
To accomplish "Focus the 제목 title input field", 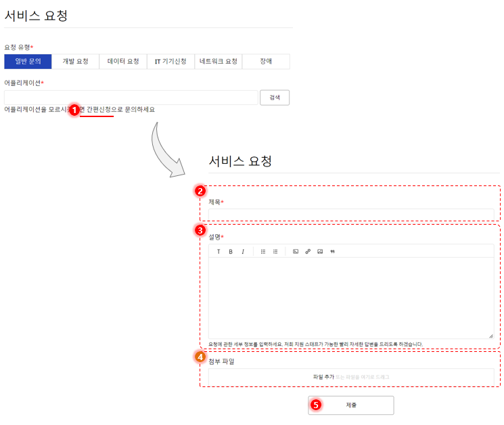I will (x=351, y=215).
